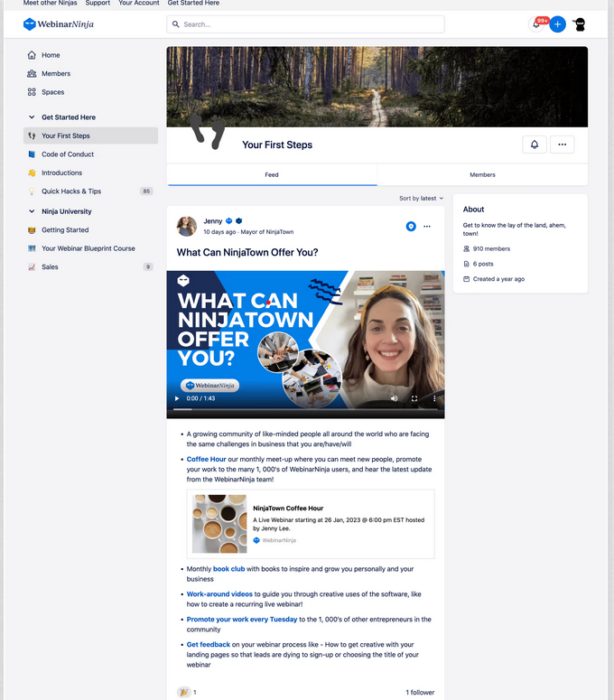The width and height of the screenshot is (614, 700).
Task: Click the space notification bell button
Action: [x=535, y=145]
